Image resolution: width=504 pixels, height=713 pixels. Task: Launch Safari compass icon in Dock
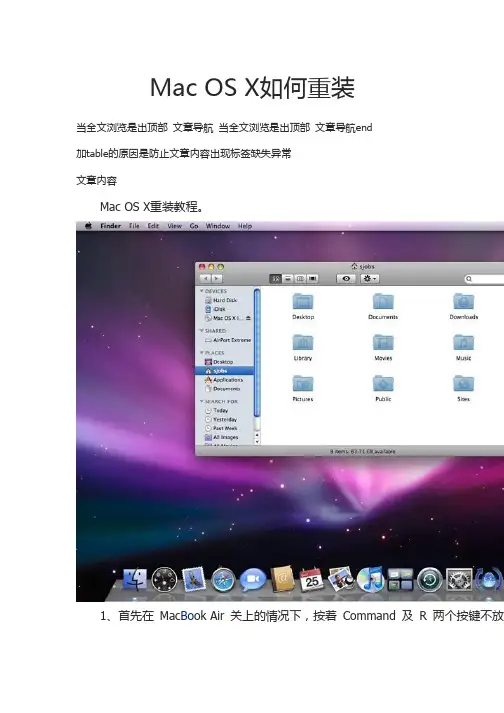[x=223, y=580]
